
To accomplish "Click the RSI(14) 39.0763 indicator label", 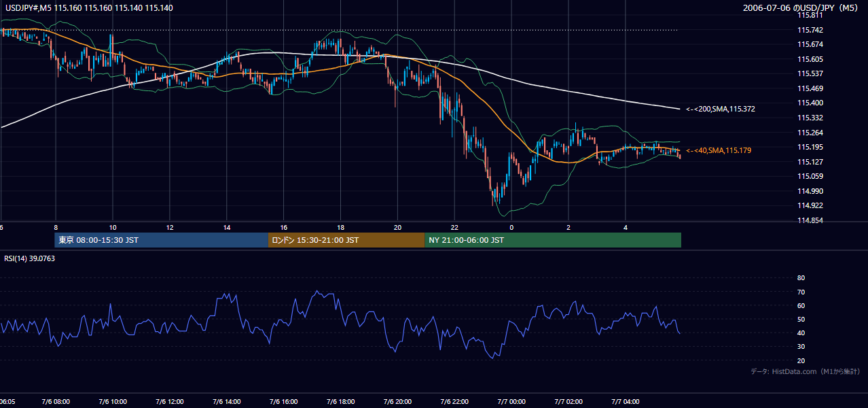I will [30, 258].
